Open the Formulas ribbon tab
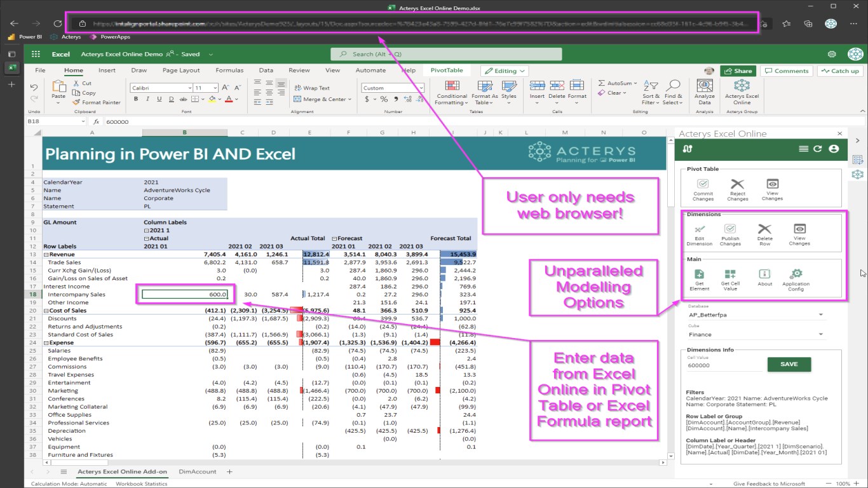Image resolution: width=868 pixels, height=488 pixels. [229, 71]
